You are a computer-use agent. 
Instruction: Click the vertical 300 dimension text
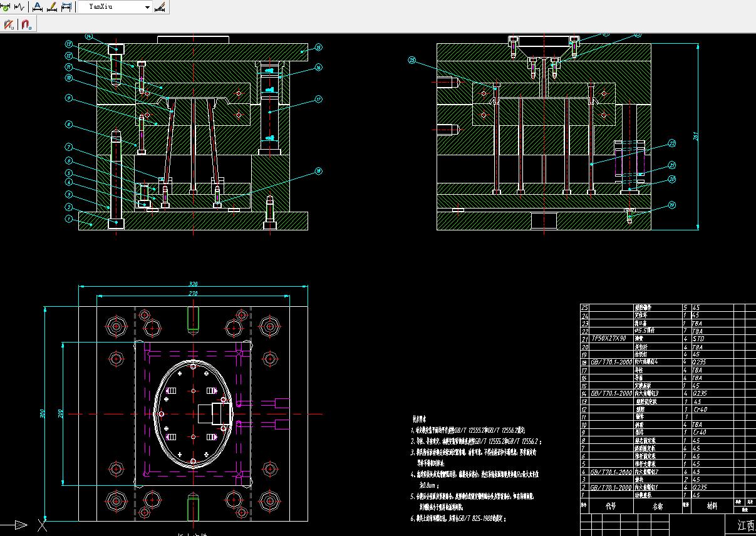point(43,414)
